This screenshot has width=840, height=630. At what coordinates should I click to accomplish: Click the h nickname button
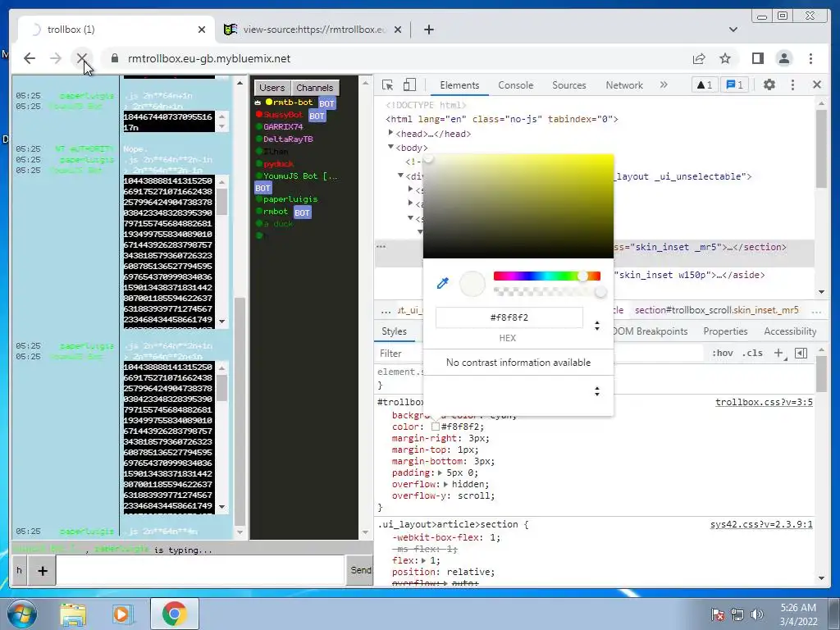pyautogui.click(x=20, y=571)
